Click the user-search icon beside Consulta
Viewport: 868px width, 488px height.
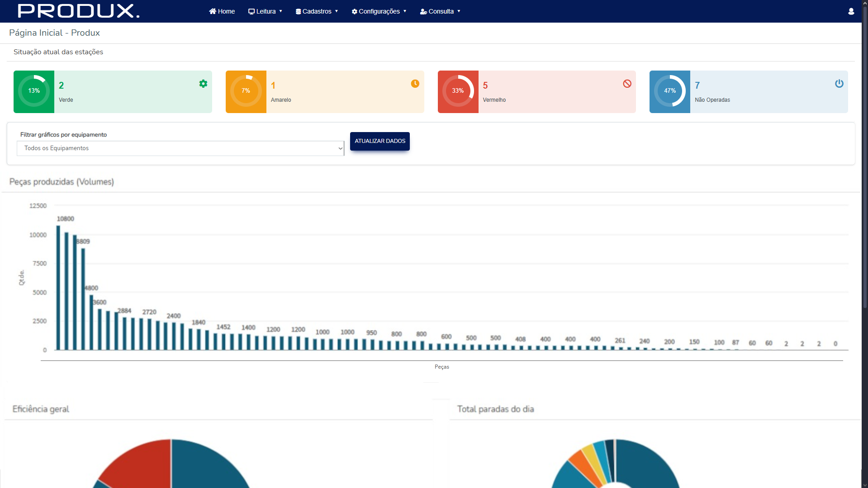tap(423, 11)
